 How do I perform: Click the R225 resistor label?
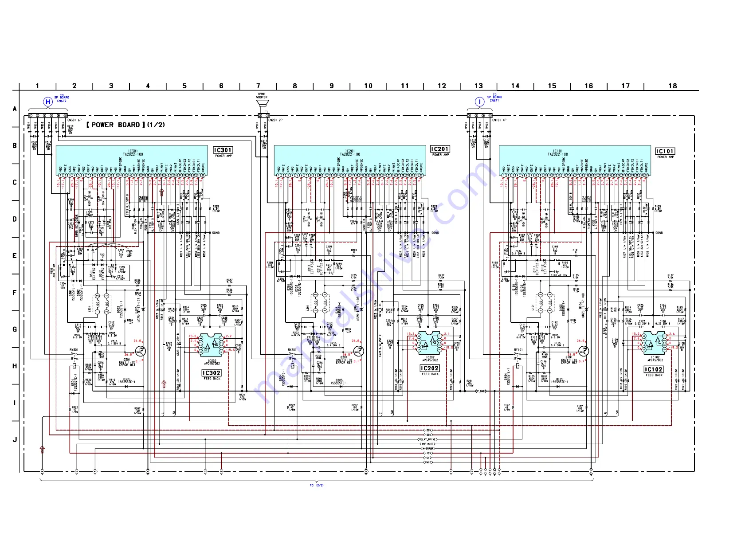pos(435,209)
